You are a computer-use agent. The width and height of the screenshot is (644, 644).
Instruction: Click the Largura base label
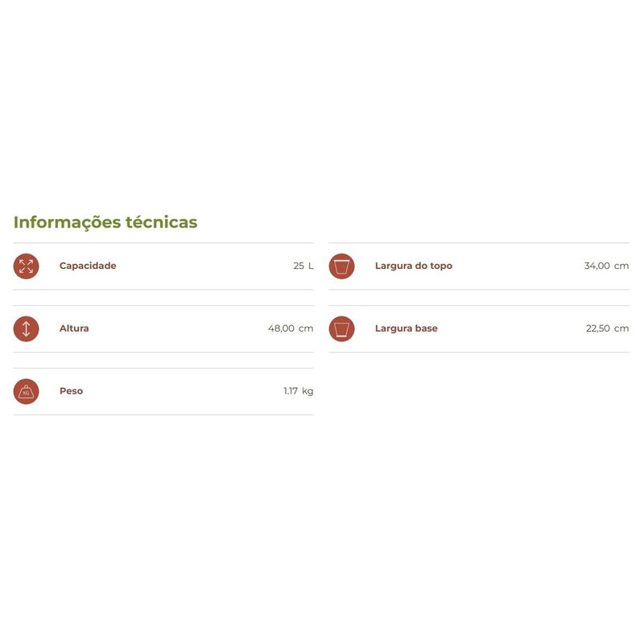(407, 328)
